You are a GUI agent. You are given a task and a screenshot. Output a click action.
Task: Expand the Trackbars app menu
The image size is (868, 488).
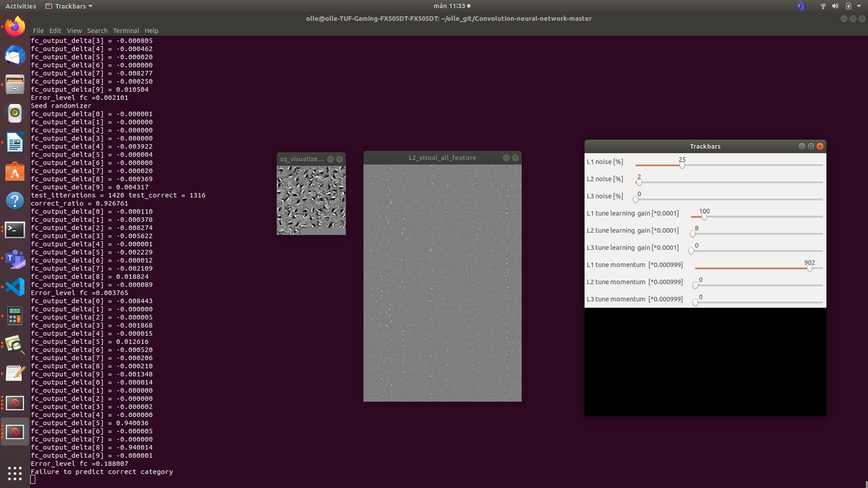pyautogui.click(x=70, y=6)
